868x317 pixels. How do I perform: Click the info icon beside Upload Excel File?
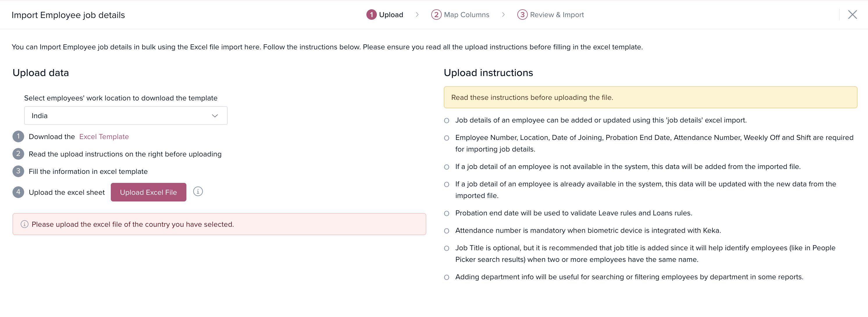click(198, 192)
